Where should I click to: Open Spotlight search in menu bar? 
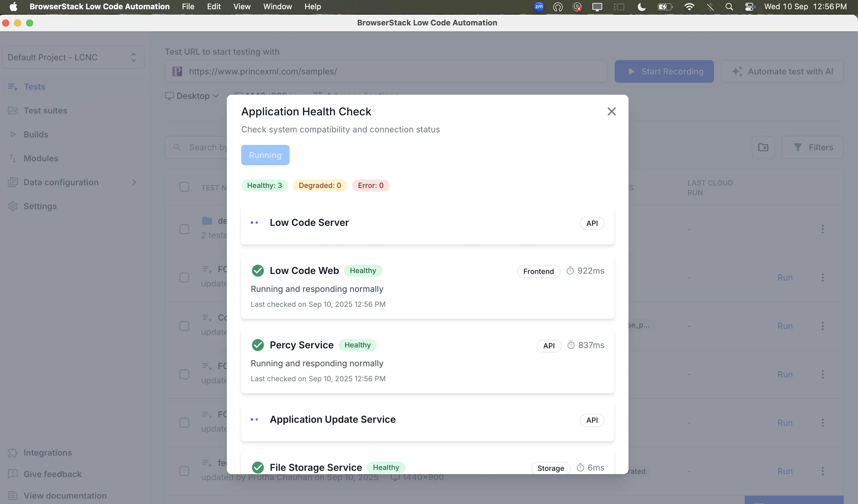[x=729, y=7]
